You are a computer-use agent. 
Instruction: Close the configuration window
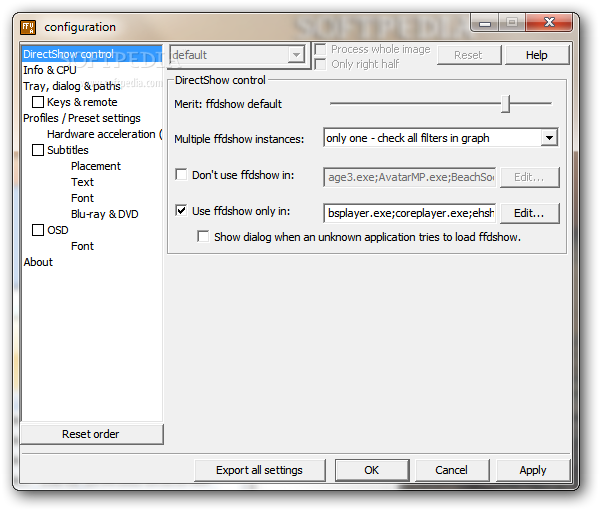tap(549, 23)
